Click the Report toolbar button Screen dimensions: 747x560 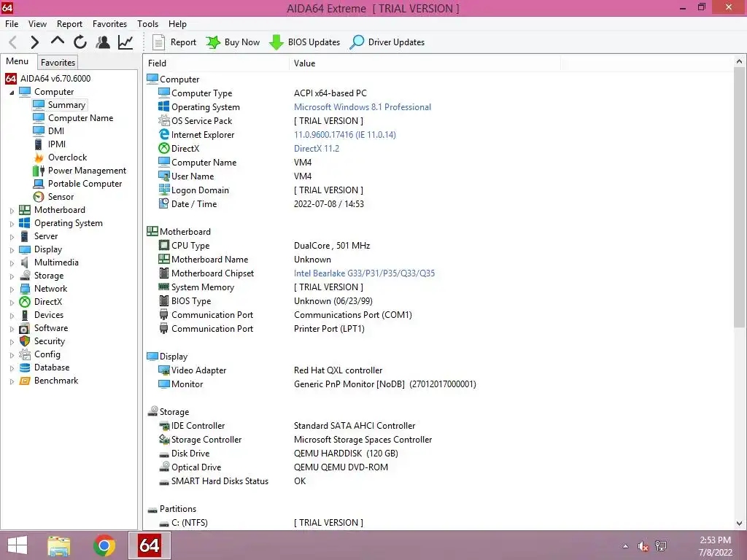click(x=174, y=42)
